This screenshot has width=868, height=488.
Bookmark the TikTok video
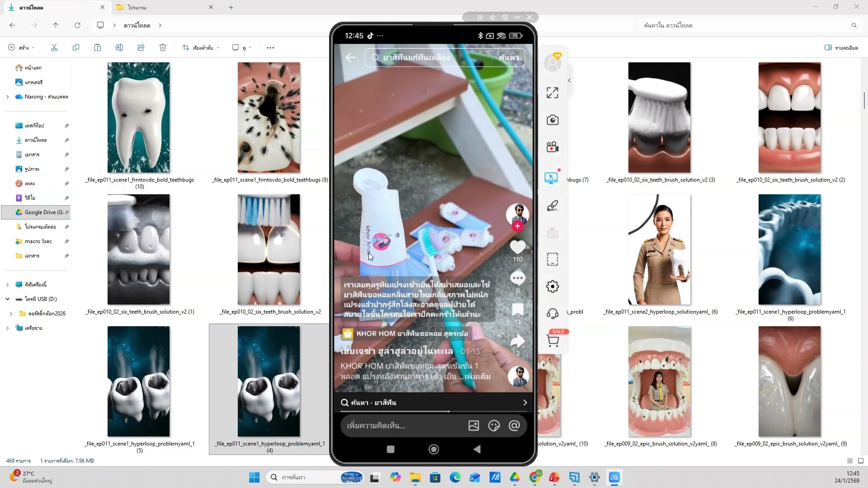click(518, 310)
